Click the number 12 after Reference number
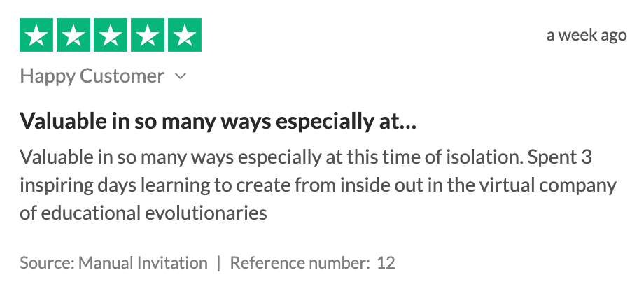 [386, 263]
